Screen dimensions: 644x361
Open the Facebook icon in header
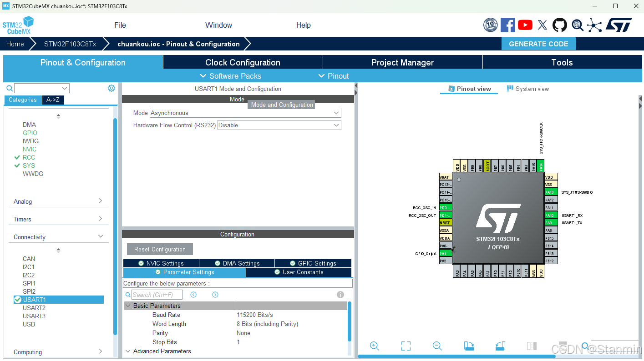pos(508,25)
